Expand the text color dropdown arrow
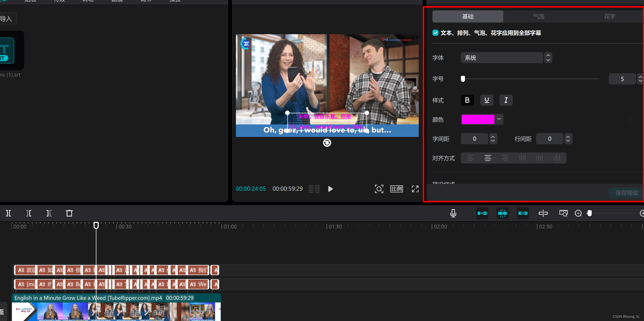The height and width of the screenshot is (321, 644). 499,119
